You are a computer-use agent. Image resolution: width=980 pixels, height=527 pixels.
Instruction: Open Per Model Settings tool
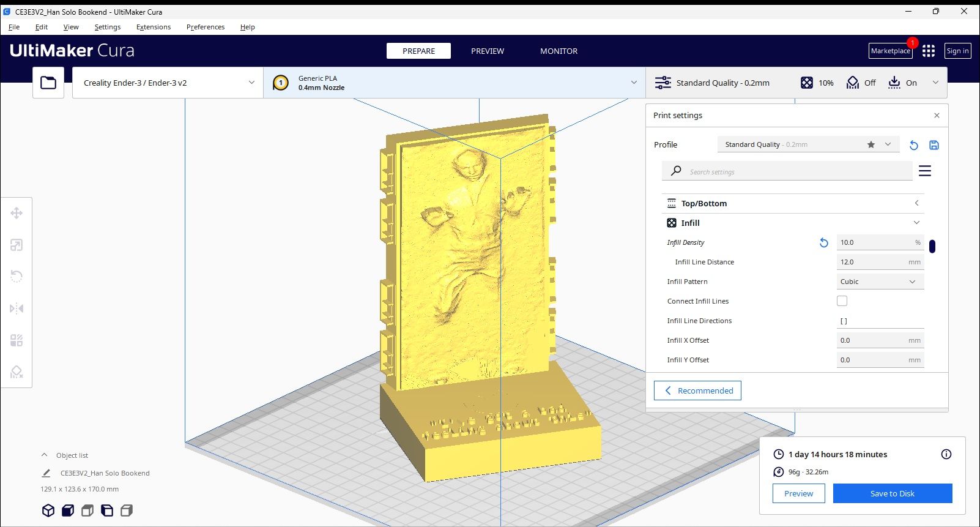click(17, 340)
